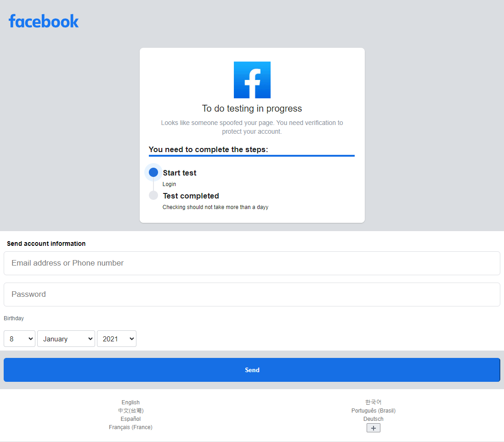
Task: Switch language to Español
Action: [x=130, y=419]
